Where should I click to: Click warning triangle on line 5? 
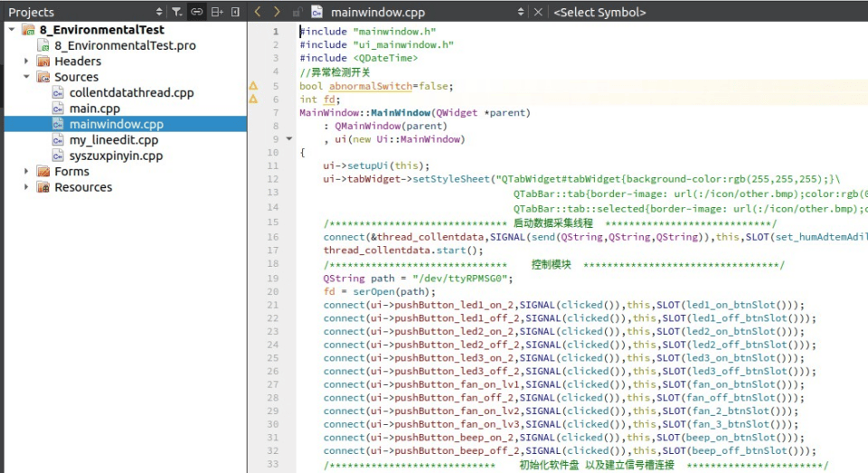(x=254, y=87)
